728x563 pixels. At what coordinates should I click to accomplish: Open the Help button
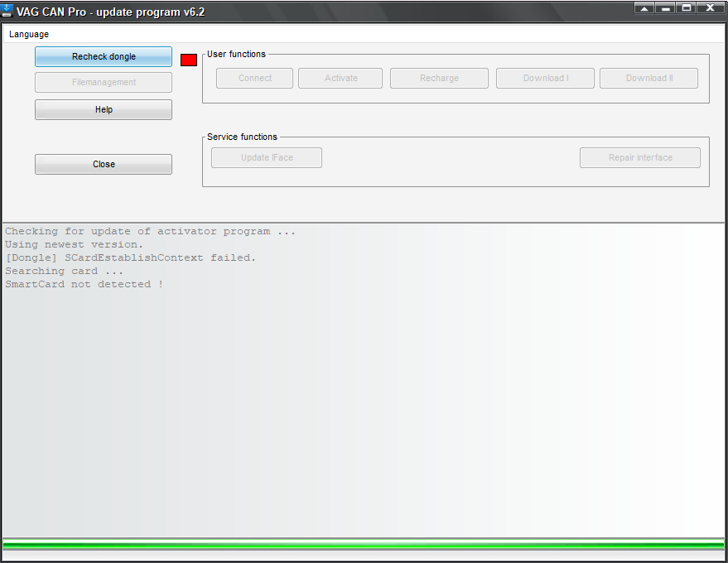pos(104,109)
